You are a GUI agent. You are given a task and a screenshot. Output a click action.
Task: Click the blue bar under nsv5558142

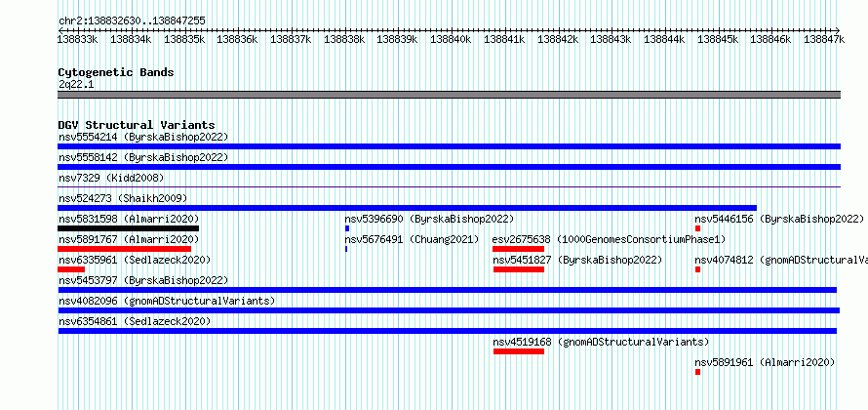click(449, 167)
